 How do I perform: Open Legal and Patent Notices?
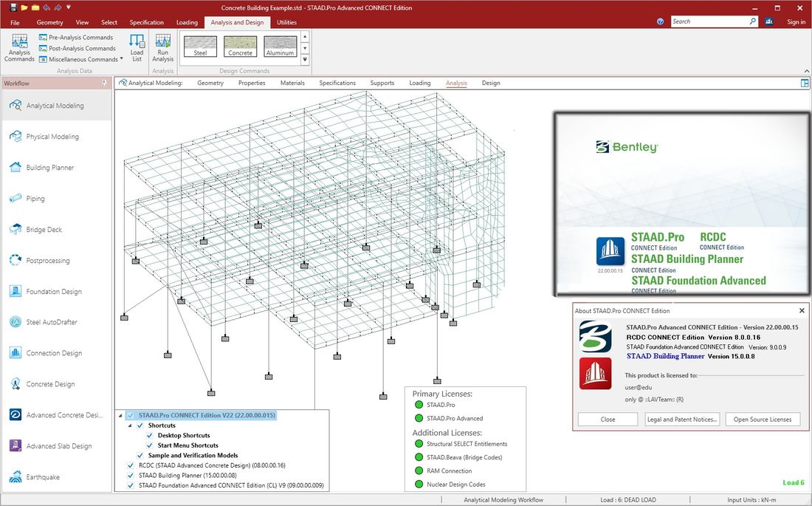pyautogui.click(x=682, y=420)
